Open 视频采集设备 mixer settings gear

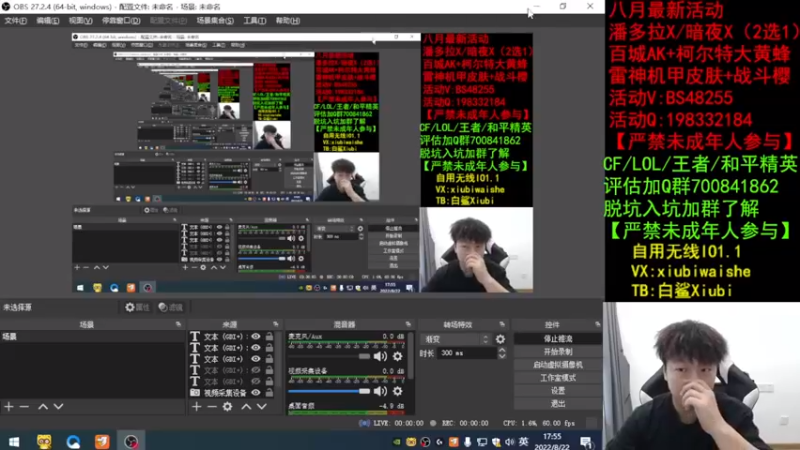397,391
